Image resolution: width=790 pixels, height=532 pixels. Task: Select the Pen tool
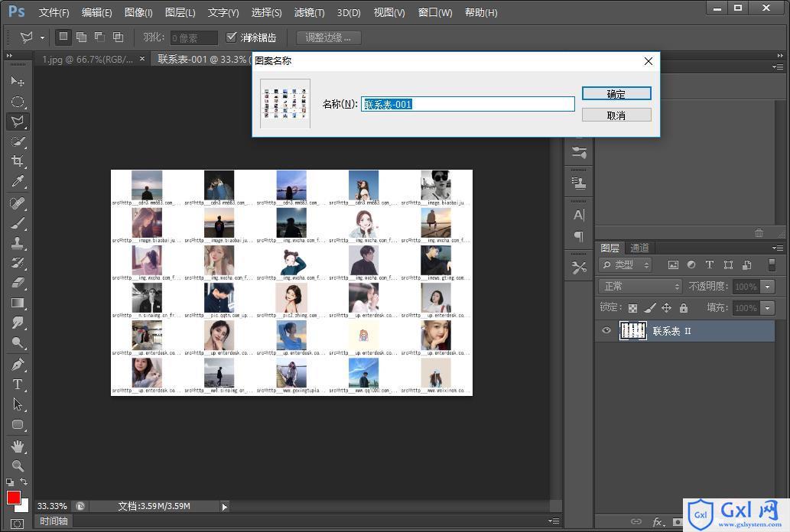point(18,365)
